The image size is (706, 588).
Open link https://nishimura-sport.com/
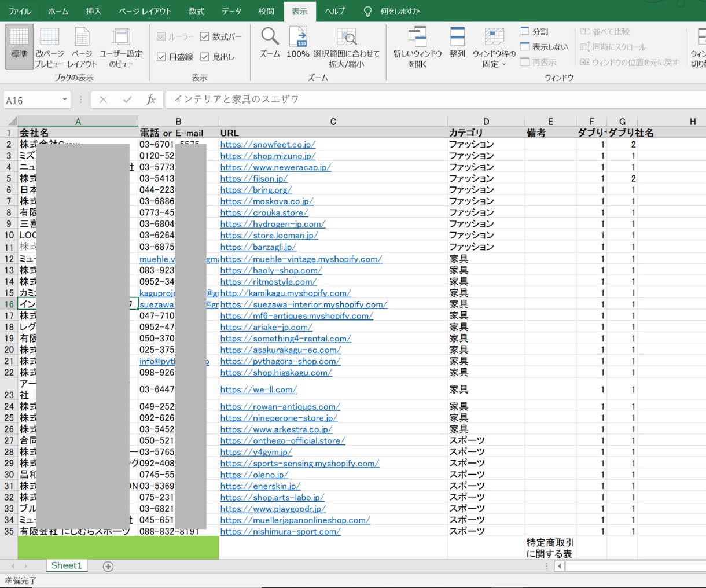[x=280, y=531]
